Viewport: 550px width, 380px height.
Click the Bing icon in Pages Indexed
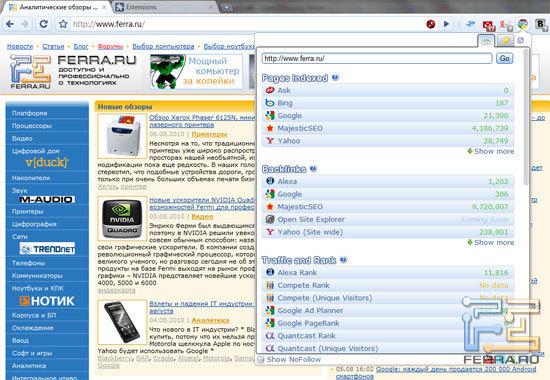[x=269, y=103]
